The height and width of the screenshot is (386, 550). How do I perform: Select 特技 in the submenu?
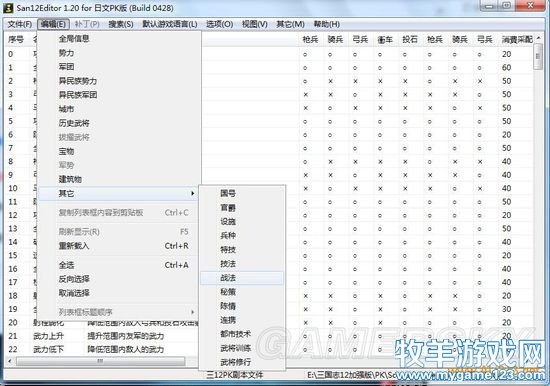point(242,250)
